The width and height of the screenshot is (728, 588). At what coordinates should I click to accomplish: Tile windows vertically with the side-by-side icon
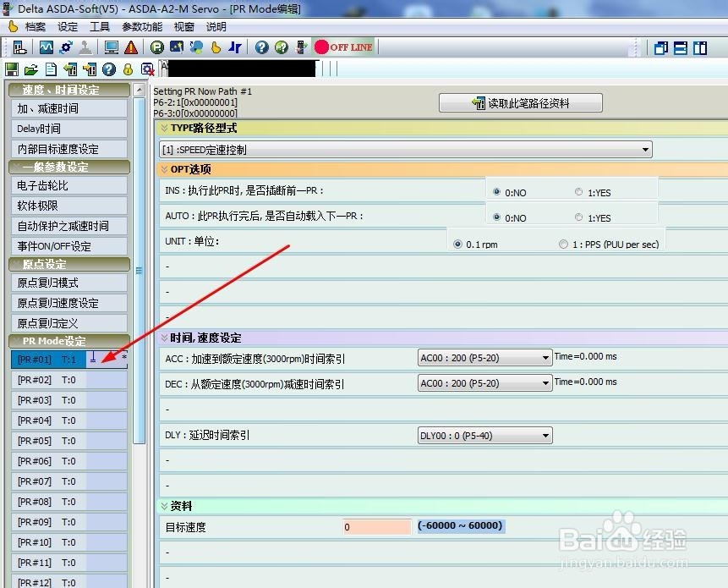click(700, 48)
